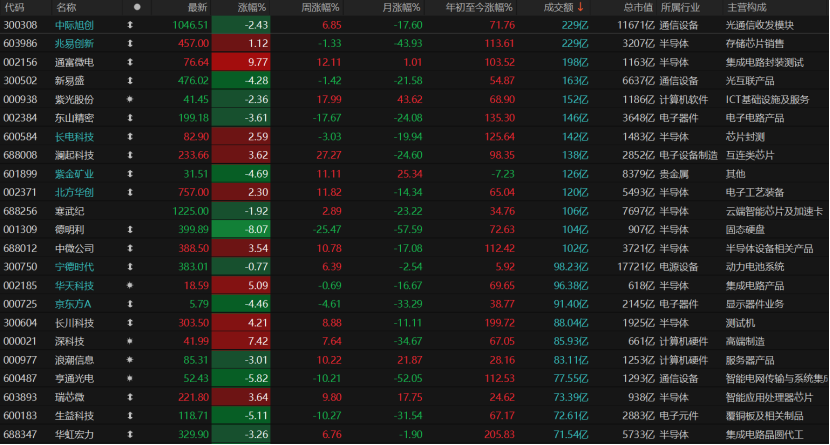This screenshot has height=445, width=830.
Task: Sort by 涨幅% column header
Action: 252,7
